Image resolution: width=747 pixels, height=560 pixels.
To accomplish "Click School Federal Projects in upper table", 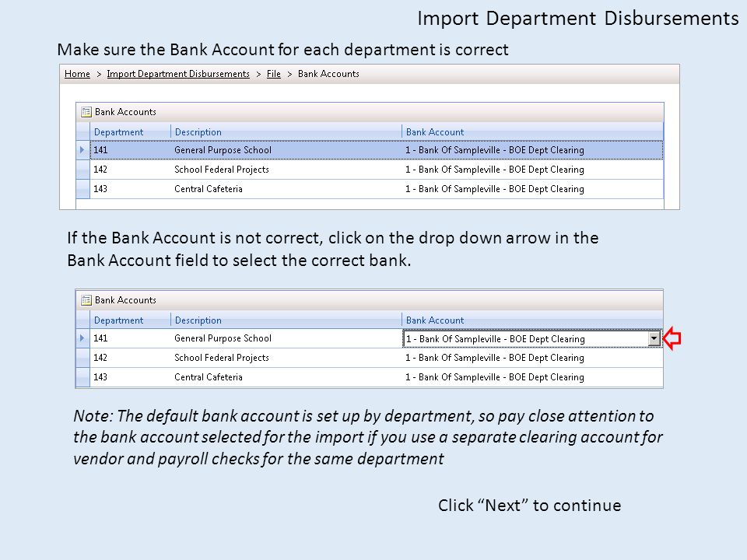I will (x=222, y=170).
